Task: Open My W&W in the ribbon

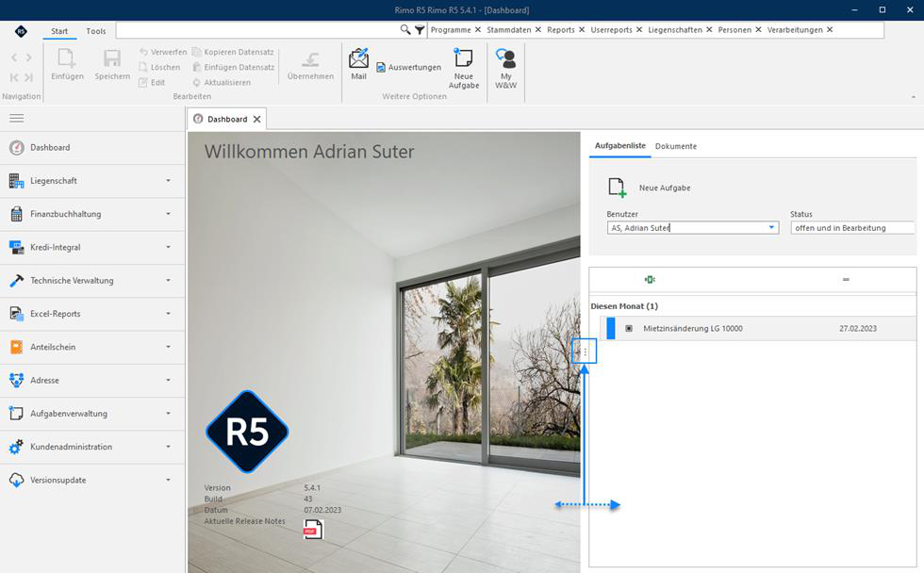Action: (x=505, y=68)
